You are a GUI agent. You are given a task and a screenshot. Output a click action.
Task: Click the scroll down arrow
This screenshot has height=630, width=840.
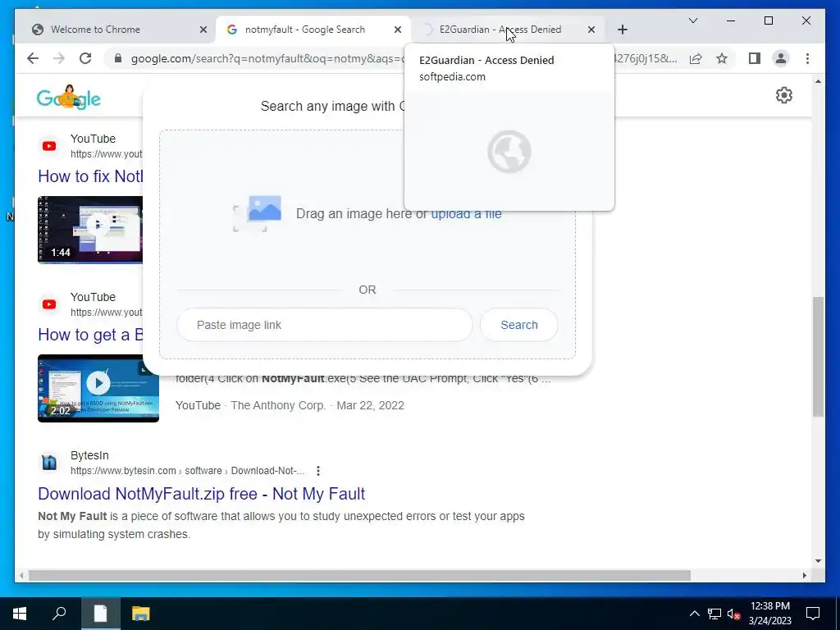(818, 561)
